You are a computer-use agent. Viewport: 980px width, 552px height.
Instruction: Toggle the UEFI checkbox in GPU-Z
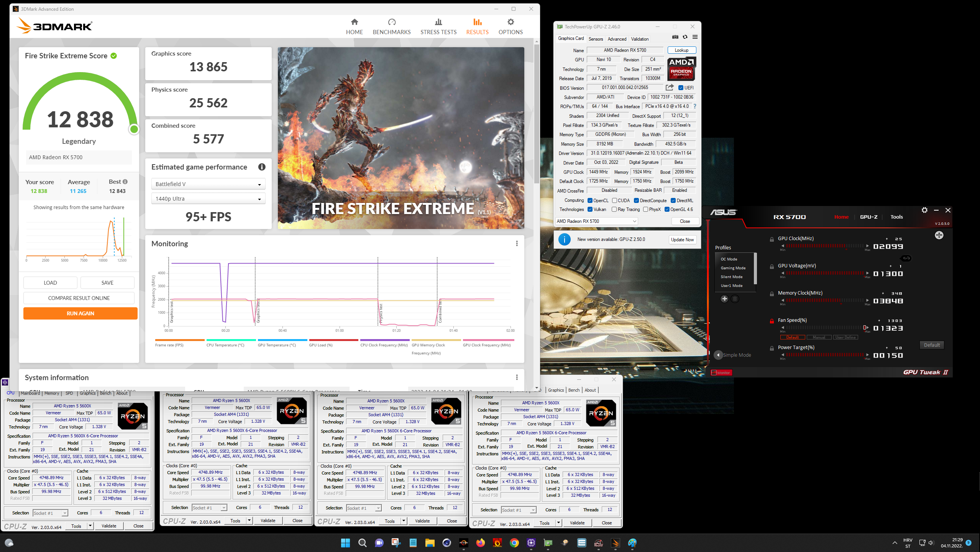point(681,88)
